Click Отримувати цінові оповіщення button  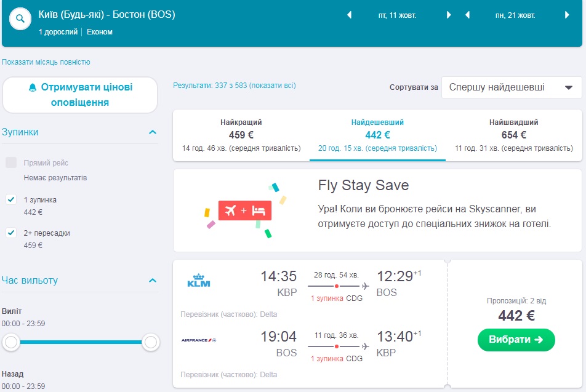click(80, 95)
